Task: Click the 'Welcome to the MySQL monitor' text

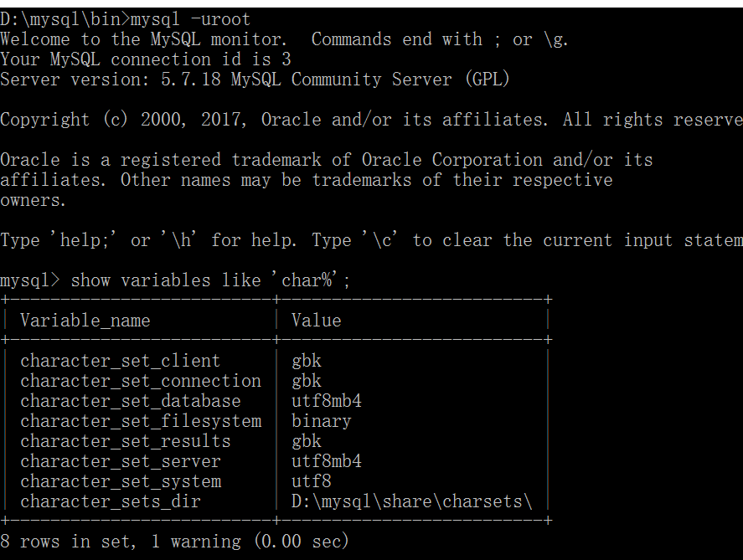Action: [x=143, y=39]
